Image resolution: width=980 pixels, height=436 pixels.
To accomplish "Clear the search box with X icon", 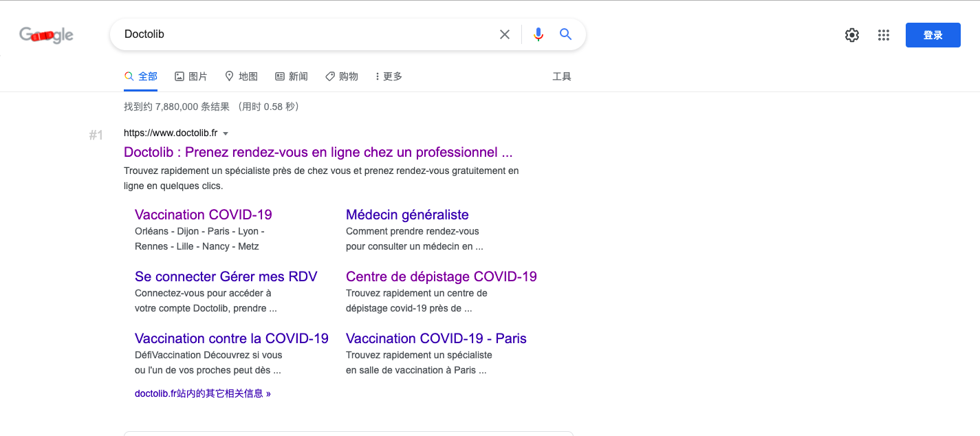I will point(505,34).
